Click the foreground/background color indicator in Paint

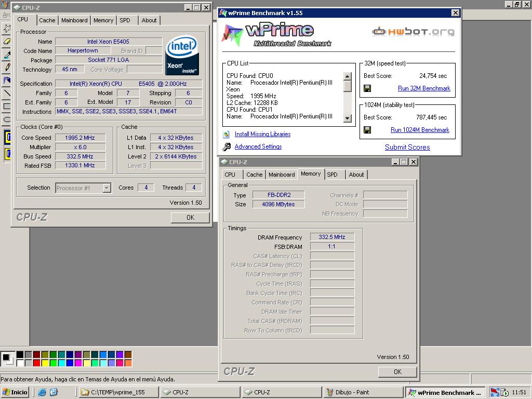pos(7,358)
